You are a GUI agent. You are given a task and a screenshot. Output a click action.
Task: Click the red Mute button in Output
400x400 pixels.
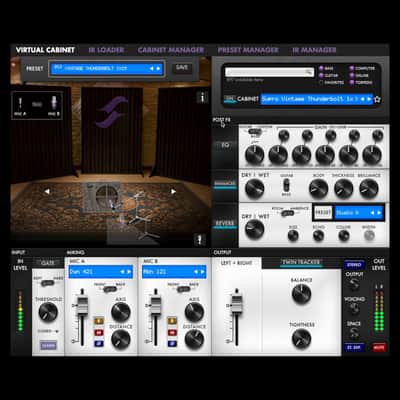[379, 347]
